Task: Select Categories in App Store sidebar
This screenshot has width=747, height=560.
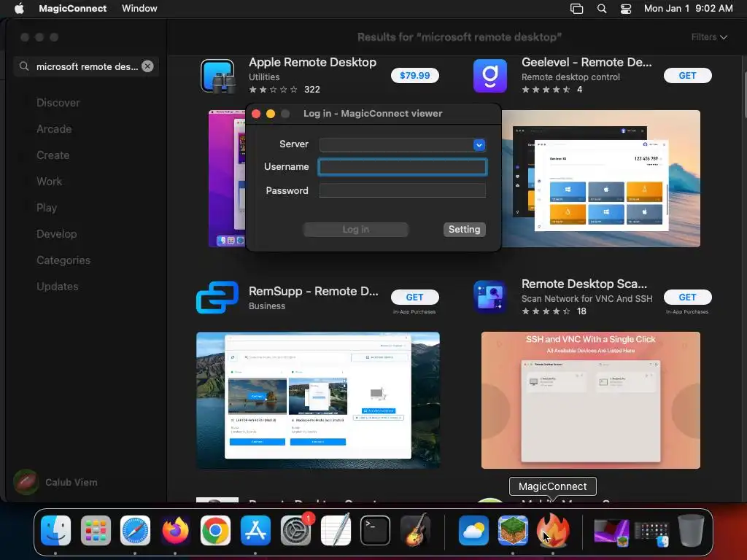Action: tap(63, 260)
